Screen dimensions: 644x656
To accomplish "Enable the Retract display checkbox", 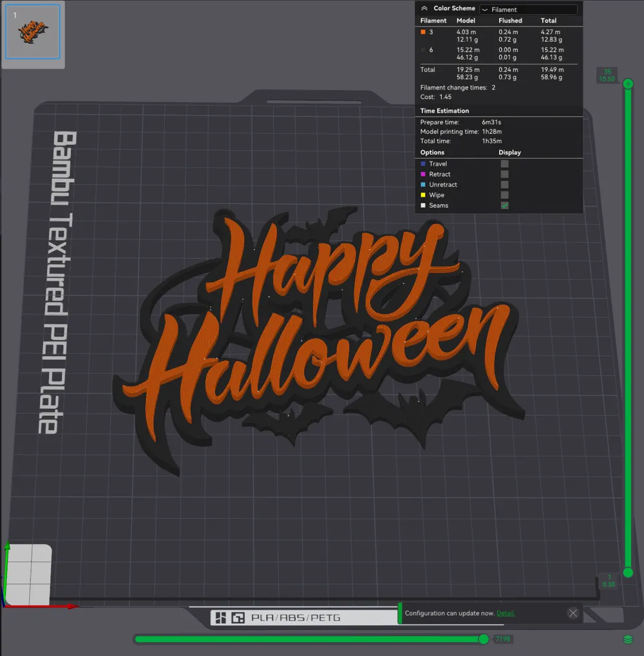I will pos(504,174).
